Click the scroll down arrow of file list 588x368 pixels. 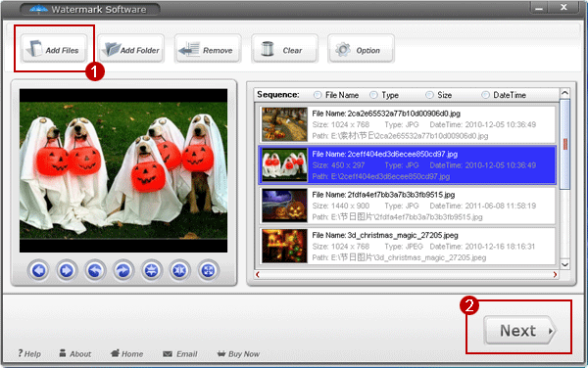564,264
